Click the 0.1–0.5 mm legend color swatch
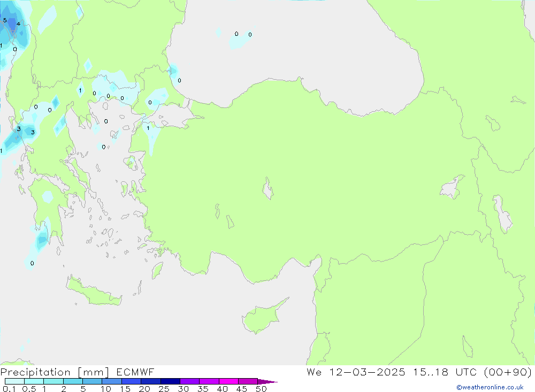Image resolution: width=535 pixels, height=392 pixels. coord(14,381)
